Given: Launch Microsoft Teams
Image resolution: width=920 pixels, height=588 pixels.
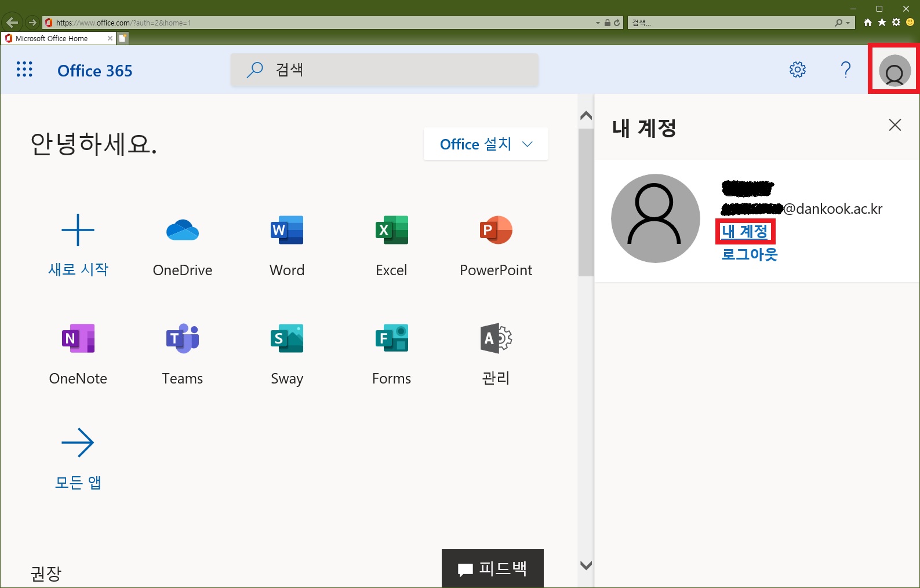Looking at the screenshot, I should tap(183, 338).
